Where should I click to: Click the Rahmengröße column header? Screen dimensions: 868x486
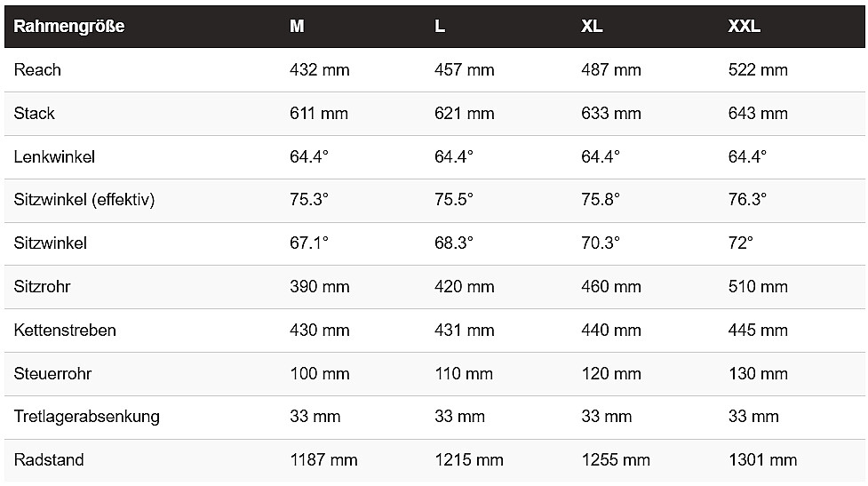68,27
